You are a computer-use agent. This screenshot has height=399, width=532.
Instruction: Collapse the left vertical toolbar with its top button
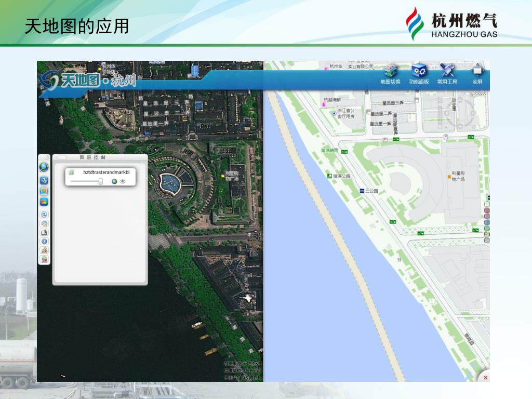coord(46,157)
